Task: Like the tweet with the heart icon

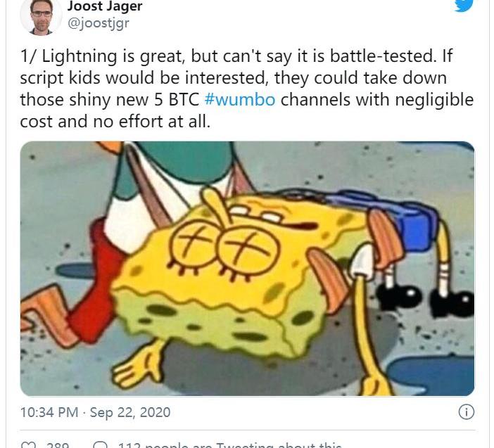Action: (x=27, y=445)
